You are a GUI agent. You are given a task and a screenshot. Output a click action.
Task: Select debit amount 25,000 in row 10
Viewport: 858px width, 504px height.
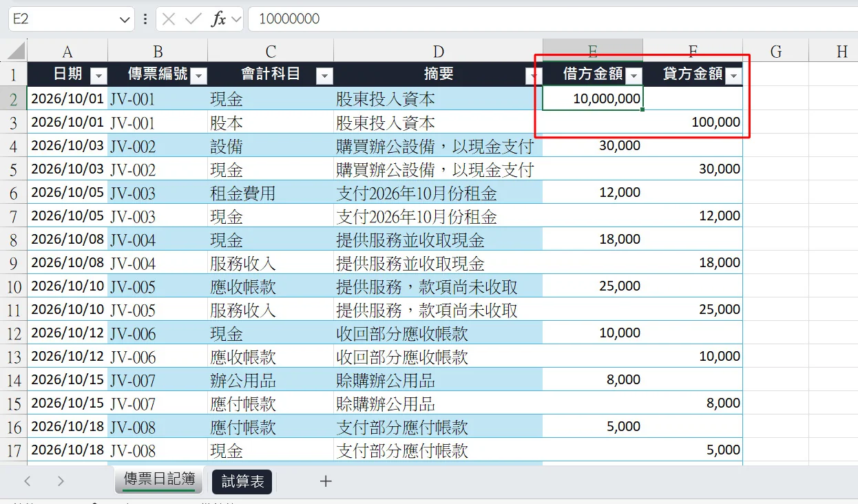pyautogui.click(x=593, y=286)
